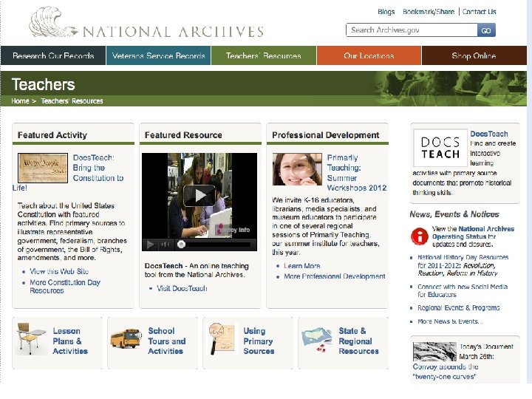Open the Blogs link
The width and height of the screenshot is (532, 399).
[386, 12]
